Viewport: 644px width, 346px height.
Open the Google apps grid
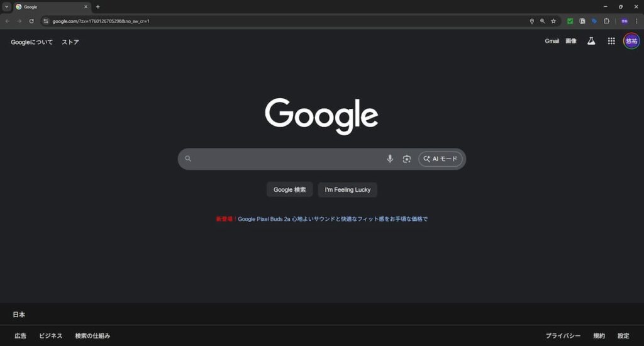pyautogui.click(x=611, y=41)
